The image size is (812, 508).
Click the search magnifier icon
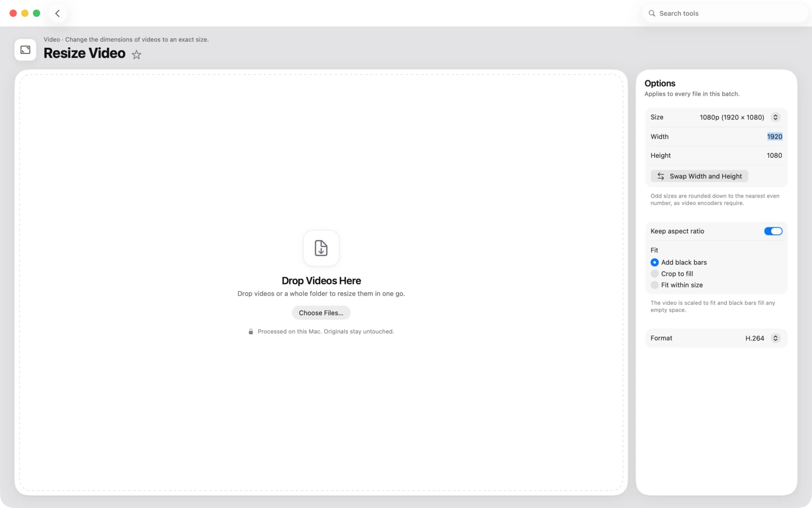(652, 14)
